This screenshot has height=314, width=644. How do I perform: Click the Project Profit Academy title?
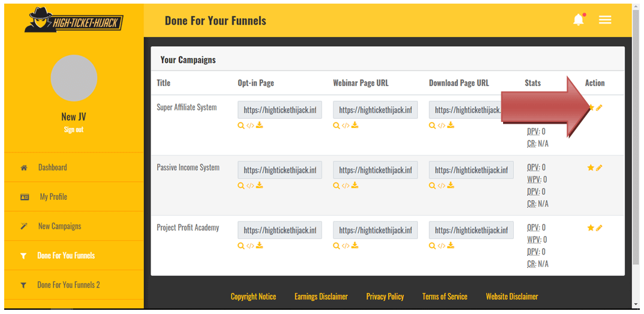click(188, 228)
